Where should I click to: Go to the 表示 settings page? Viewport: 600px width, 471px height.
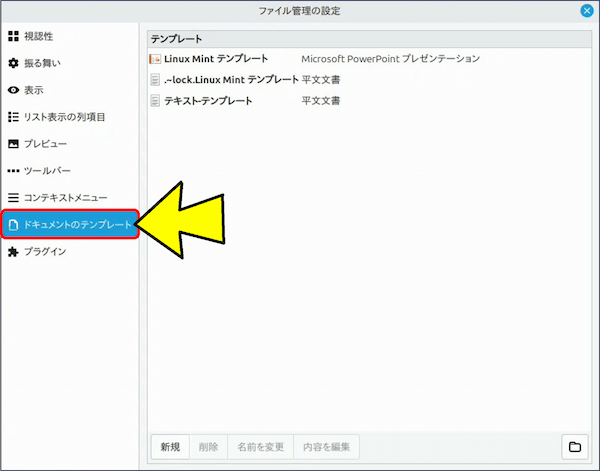tap(69, 90)
